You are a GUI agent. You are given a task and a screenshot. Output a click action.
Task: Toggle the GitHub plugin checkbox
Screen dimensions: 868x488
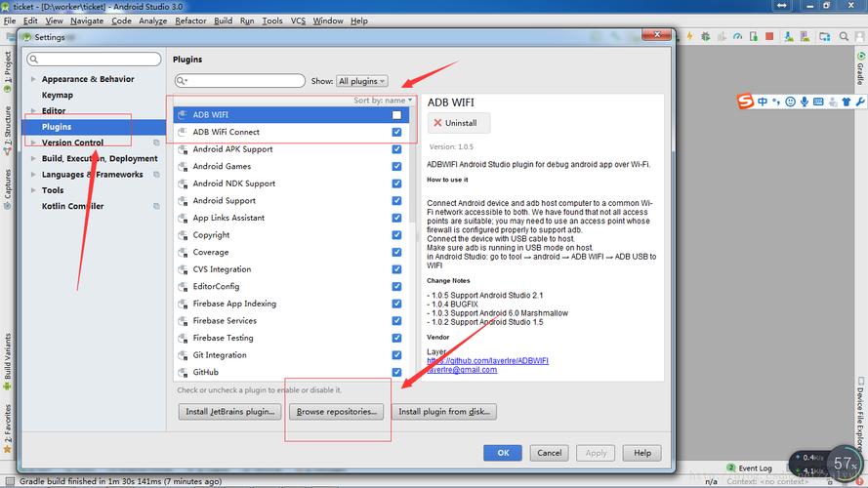coord(397,373)
